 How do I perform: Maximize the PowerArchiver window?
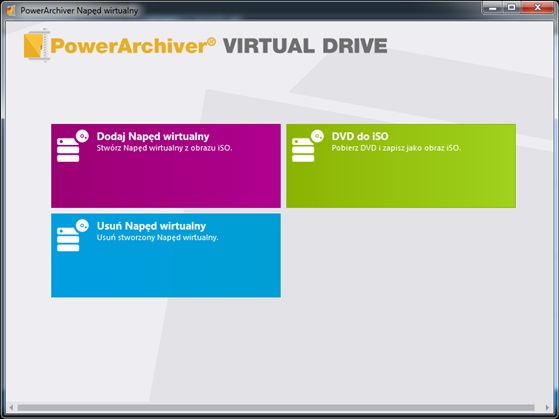point(512,7)
